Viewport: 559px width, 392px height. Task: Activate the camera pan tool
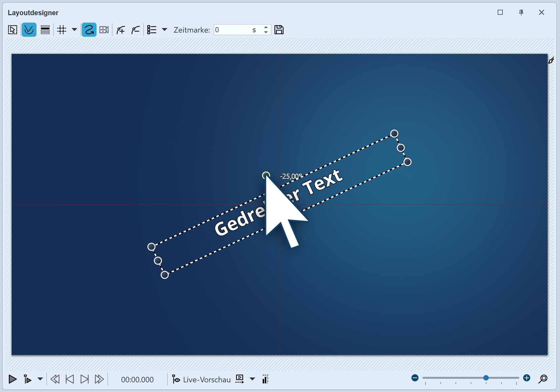[104, 30]
